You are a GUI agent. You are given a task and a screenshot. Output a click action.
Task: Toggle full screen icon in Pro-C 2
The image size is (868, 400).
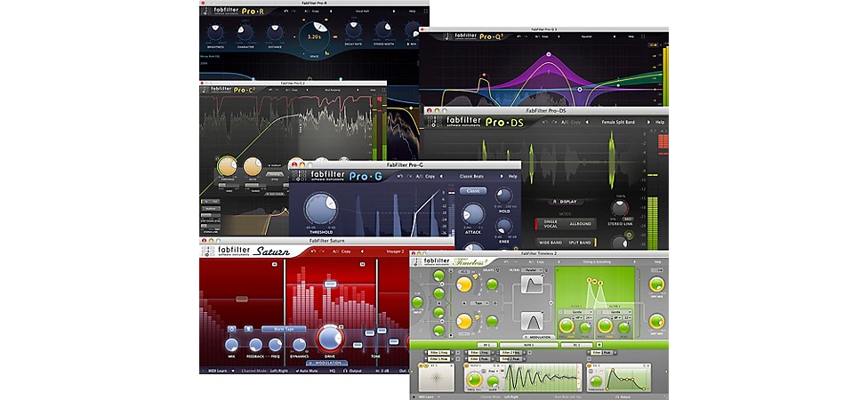[383, 90]
